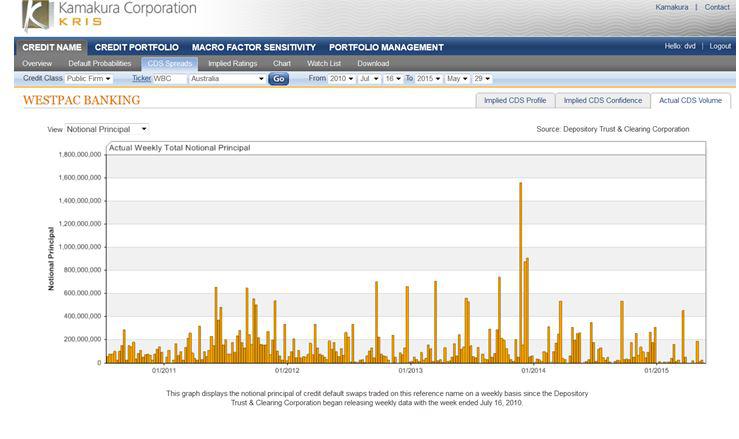This screenshot has height=439, width=739.
Task: Switch to the Implied CDS Profile tab
Action: coord(515,100)
